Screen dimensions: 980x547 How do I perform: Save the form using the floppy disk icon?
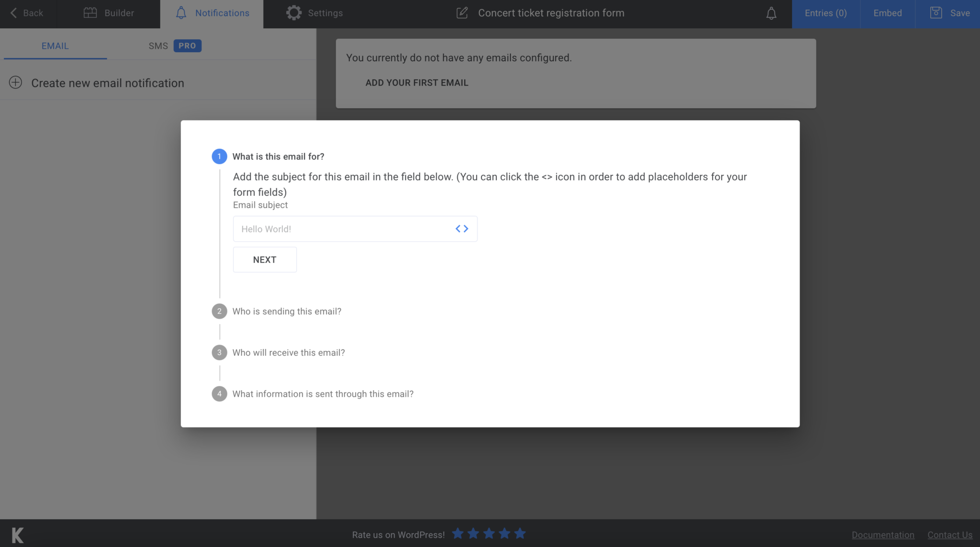click(935, 12)
